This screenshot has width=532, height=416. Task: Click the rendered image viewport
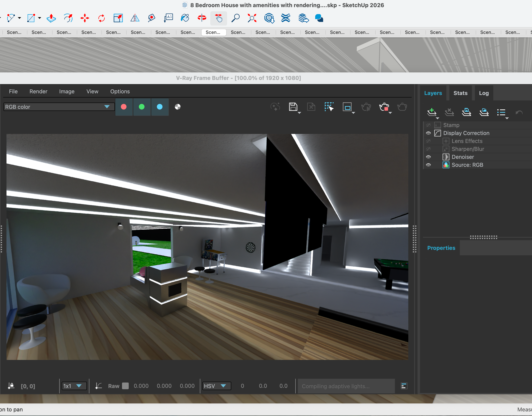[207, 247]
